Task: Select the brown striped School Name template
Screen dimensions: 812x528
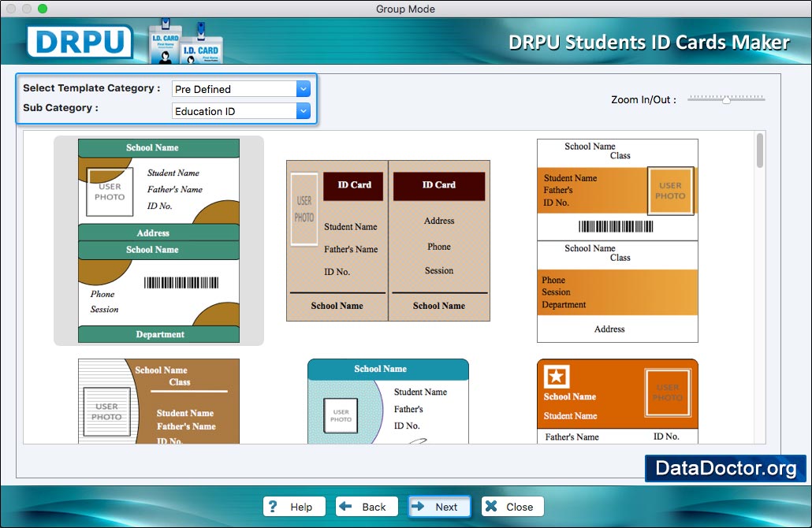Action: pos(158,401)
